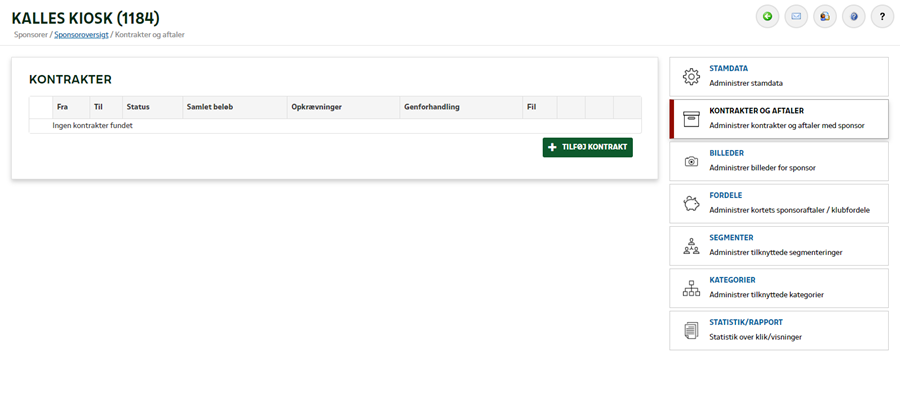Click the green back arrow icon
Image resolution: width=900 pixels, height=405 pixels.
[767, 16]
